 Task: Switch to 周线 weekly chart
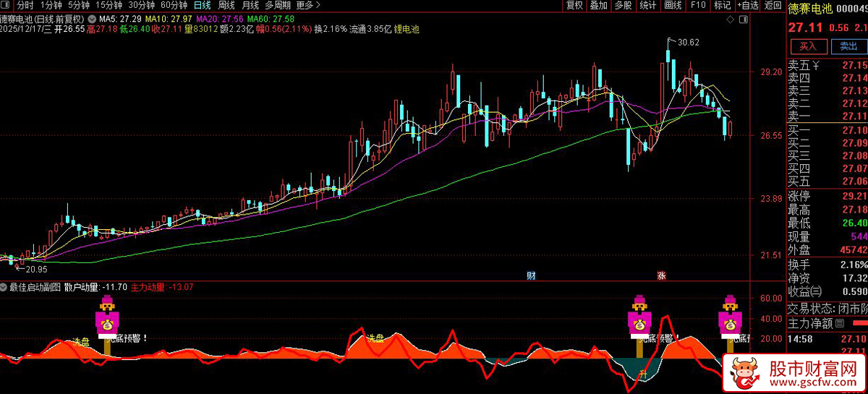click(x=227, y=5)
